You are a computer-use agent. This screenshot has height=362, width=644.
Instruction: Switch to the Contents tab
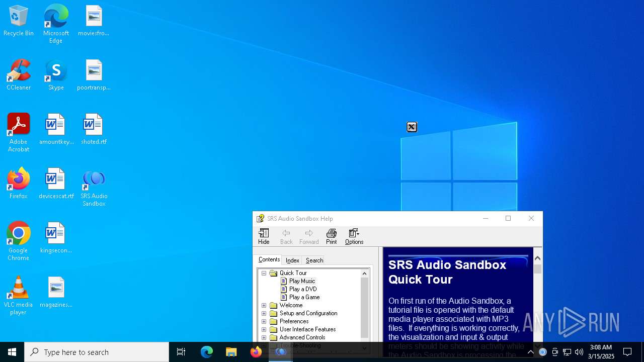pos(269,259)
